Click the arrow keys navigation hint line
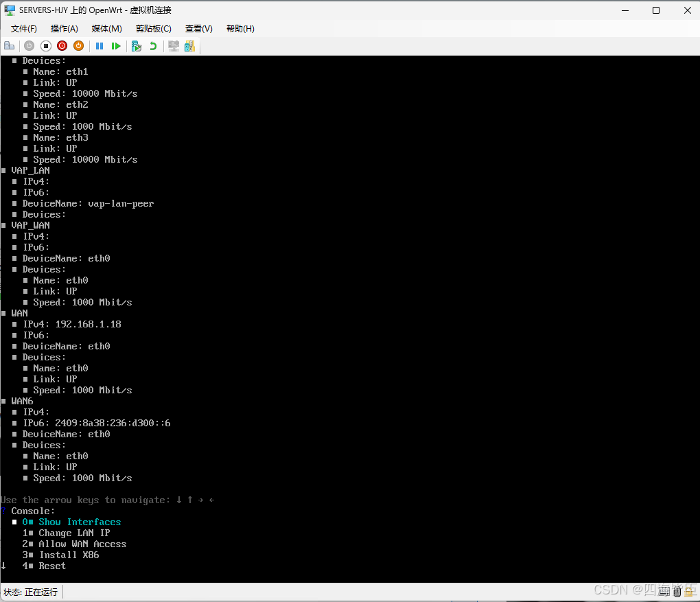Image resolution: width=700 pixels, height=602 pixels. (x=108, y=500)
